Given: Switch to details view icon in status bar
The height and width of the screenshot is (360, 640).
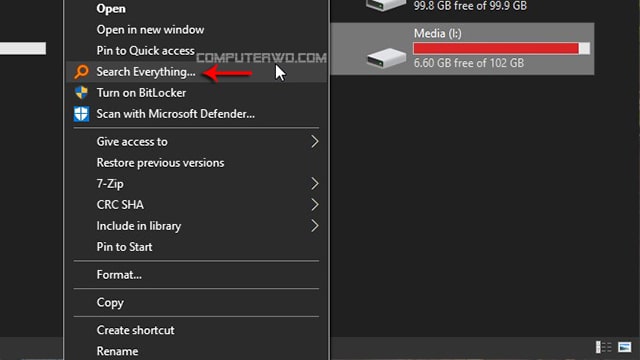Looking at the screenshot, I should point(604,347).
